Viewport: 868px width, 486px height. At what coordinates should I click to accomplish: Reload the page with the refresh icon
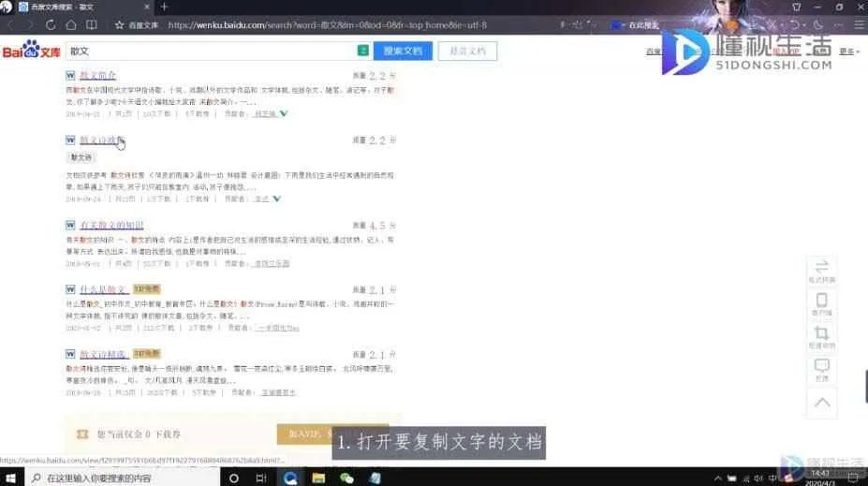[x=51, y=25]
